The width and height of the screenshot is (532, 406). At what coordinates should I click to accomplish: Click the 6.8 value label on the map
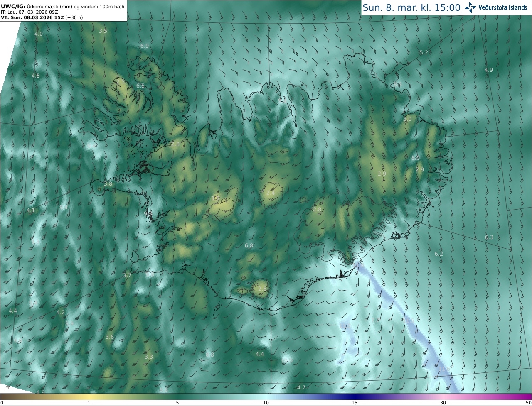click(x=249, y=246)
